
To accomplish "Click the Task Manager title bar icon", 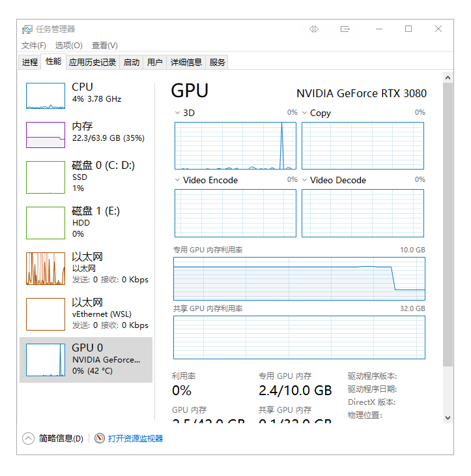I will (27, 29).
